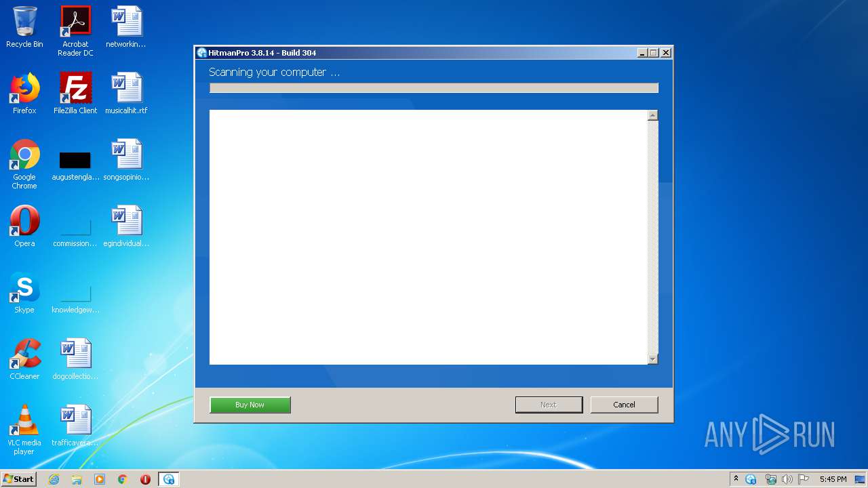The height and width of the screenshot is (488, 868).
Task: Select the FileZilla Client shortcut
Action: [75, 94]
